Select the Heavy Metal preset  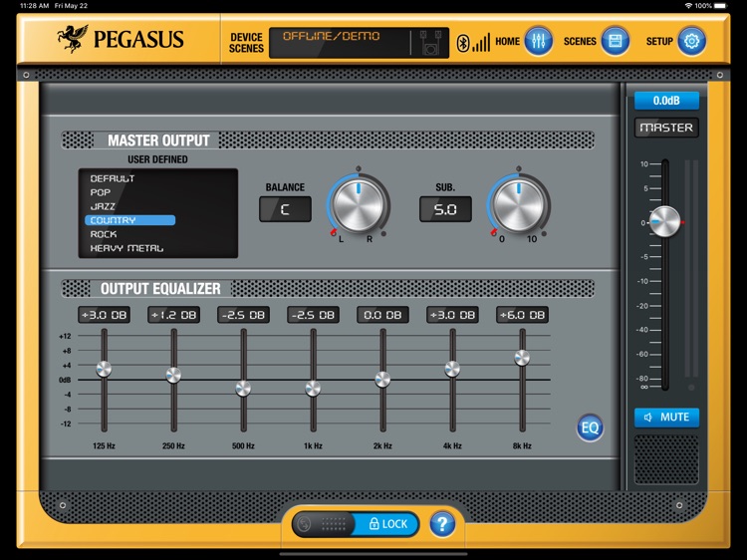[x=126, y=248]
